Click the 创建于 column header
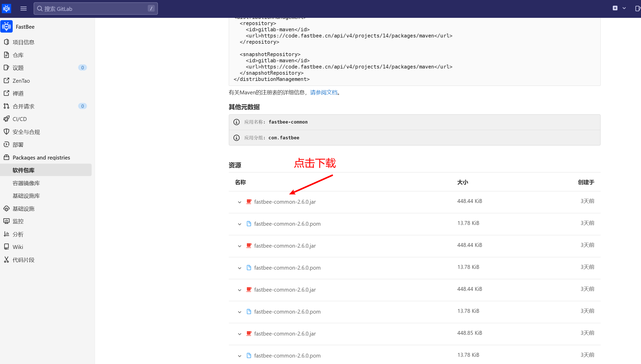Viewport: 641px width, 364px height. click(x=586, y=182)
